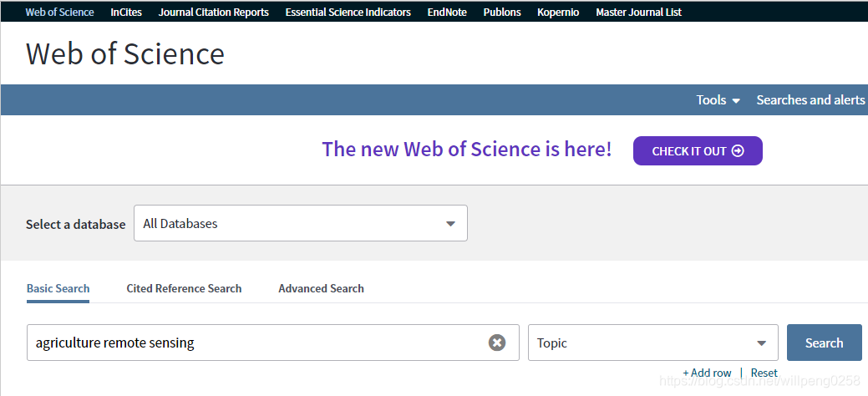
Task: Open the Tools dropdown menu
Action: pyautogui.click(x=718, y=100)
